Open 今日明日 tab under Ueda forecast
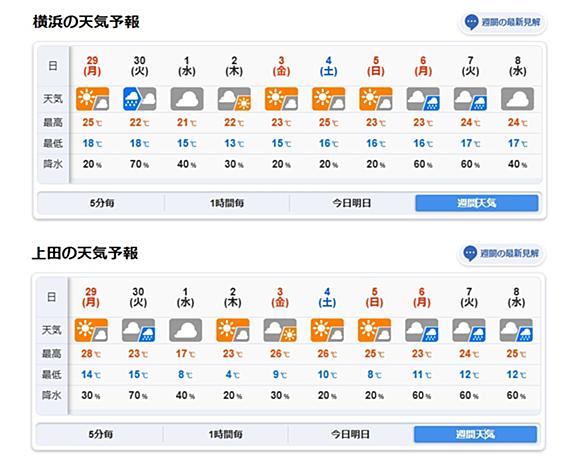Image resolution: width=586 pixels, height=462 pixels. coord(350,434)
